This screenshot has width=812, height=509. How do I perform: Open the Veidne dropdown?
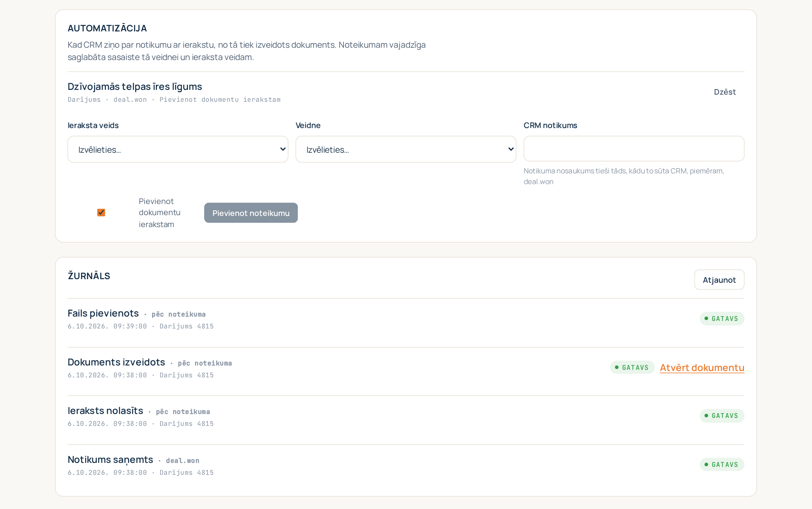(406, 149)
